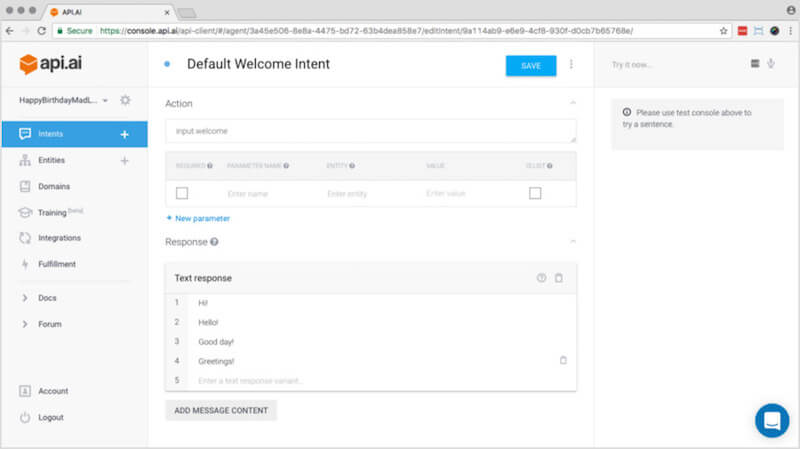Image resolution: width=800 pixels, height=449 pixels.
Task: Reload the page in the browser
Action: (x=42, y=31)
